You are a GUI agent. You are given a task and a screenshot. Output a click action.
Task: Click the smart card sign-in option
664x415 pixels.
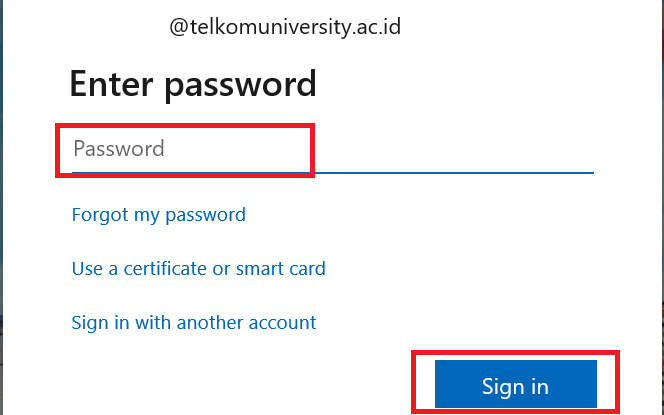pyautogui.click(x=199, y=268)
